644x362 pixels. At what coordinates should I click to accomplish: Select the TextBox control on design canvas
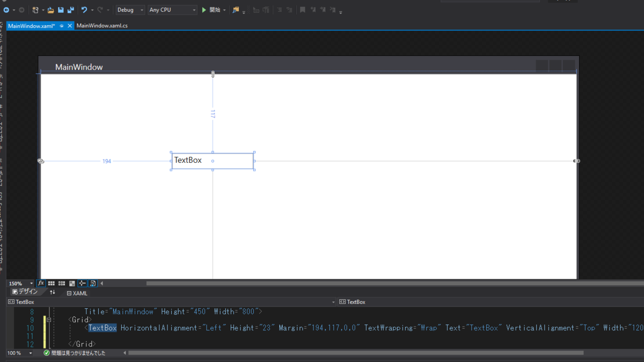click(x=213, y=161)
